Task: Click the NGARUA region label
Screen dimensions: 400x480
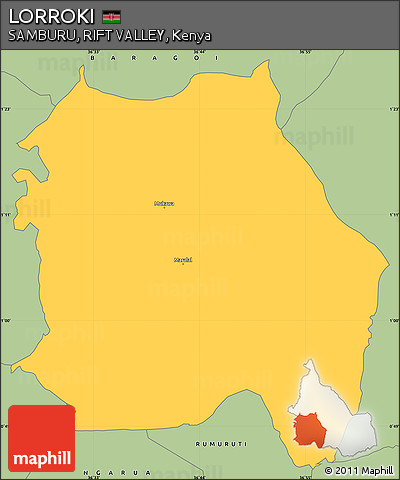Action: click(x=117, y=473)
